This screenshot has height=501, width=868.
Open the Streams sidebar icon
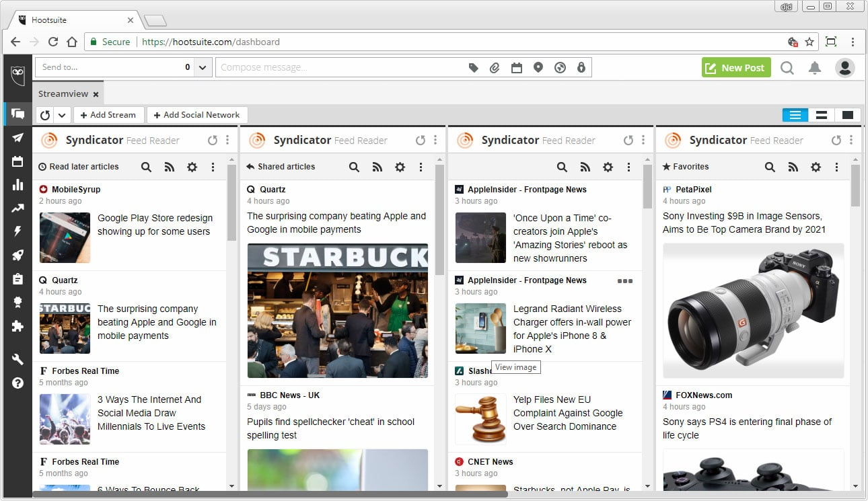(17, 114)
